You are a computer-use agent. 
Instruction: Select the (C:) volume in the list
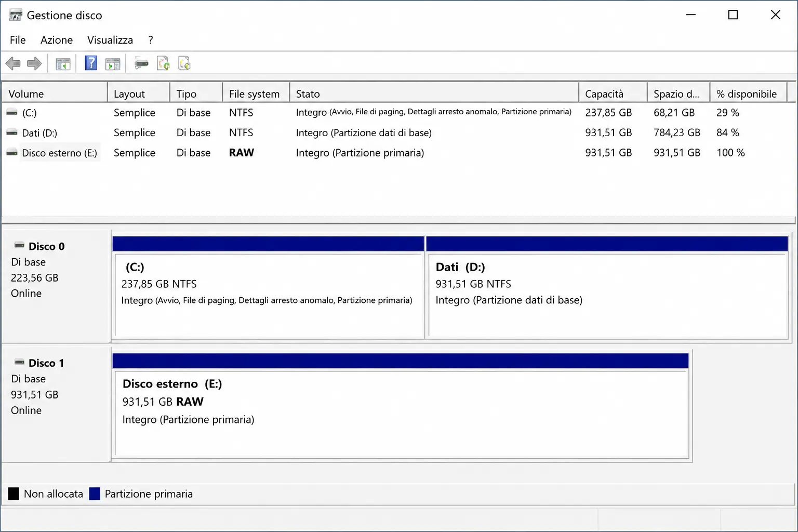(29, 113)
